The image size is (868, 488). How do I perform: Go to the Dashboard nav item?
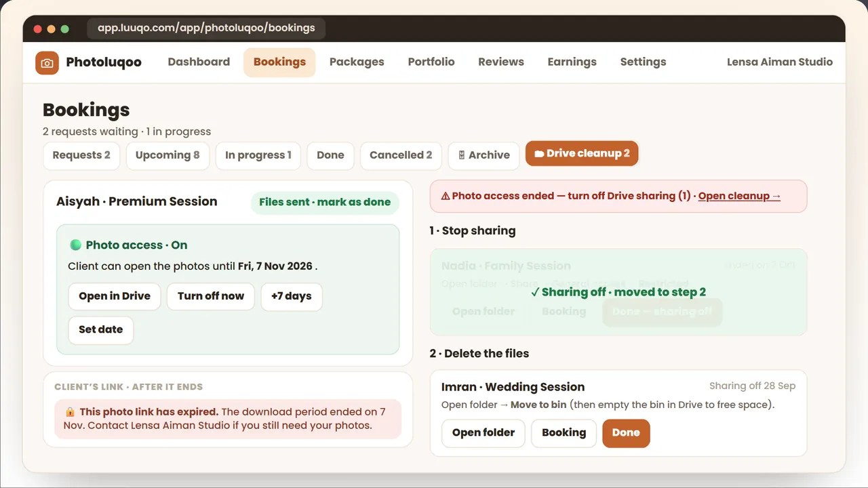pos(199,62)
